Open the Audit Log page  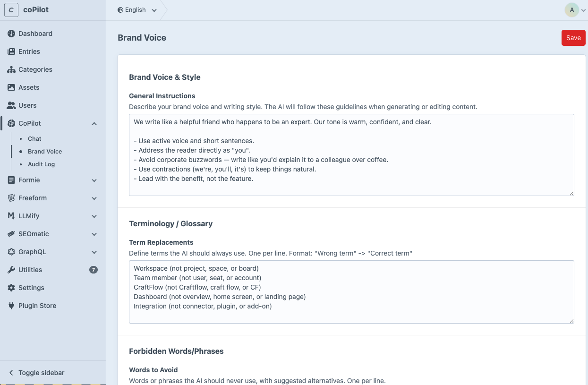click(41, 164)
